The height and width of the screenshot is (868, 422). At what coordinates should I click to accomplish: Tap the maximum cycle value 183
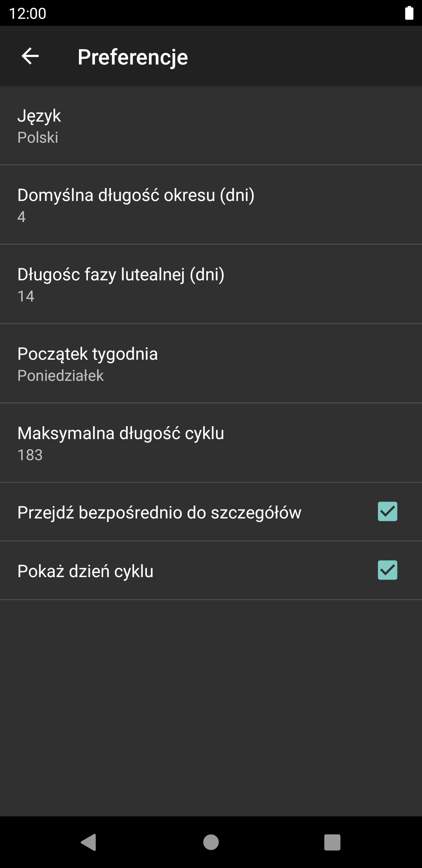coord(30,455)
